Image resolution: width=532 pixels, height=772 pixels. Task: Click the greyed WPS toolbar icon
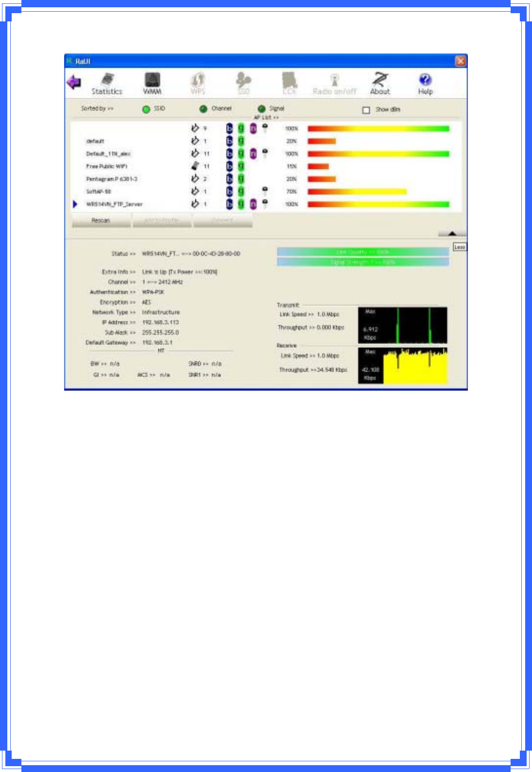[x=198, y=84]
